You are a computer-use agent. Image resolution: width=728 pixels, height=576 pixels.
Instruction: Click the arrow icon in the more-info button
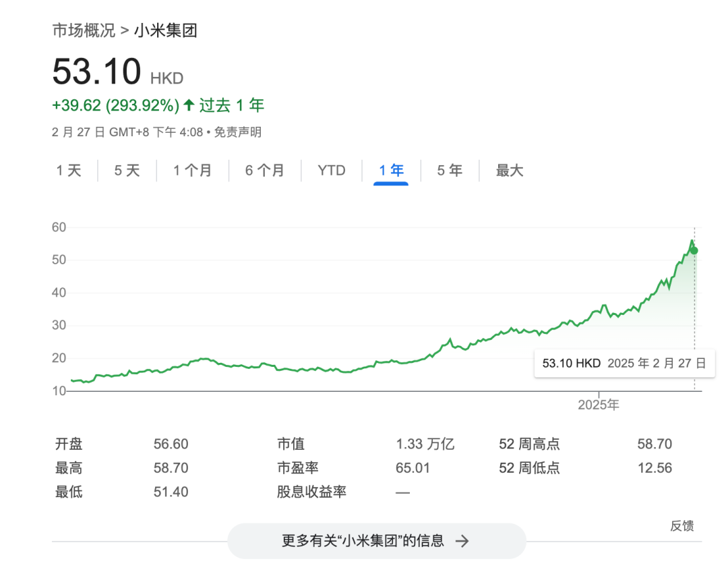click(x=462, y=541)
